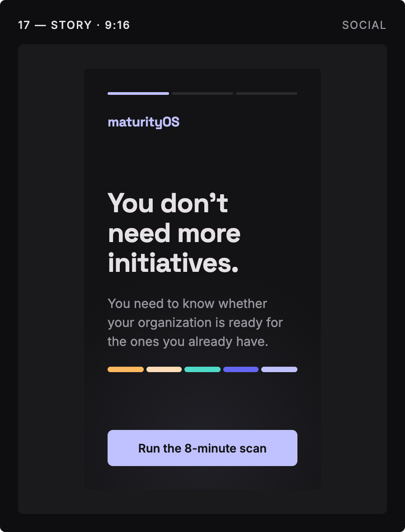Jump to the second story progress segment
The height and width of the screenshot is (532, 405).
click(202, 93)
